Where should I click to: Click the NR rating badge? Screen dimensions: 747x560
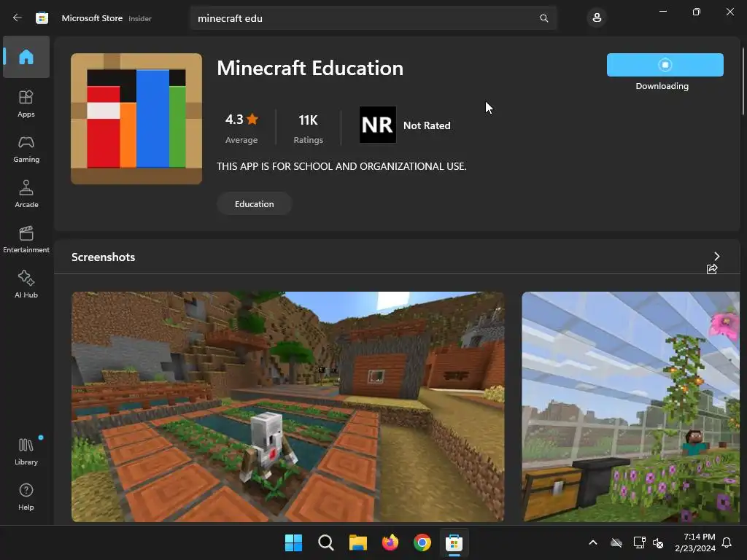click(378, 125)
